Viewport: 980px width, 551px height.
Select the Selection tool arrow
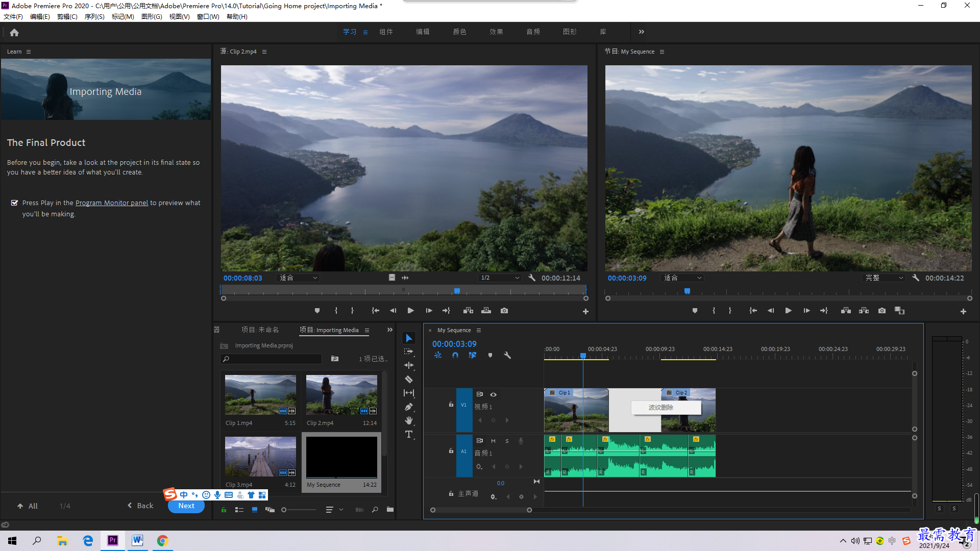point(409,338)
